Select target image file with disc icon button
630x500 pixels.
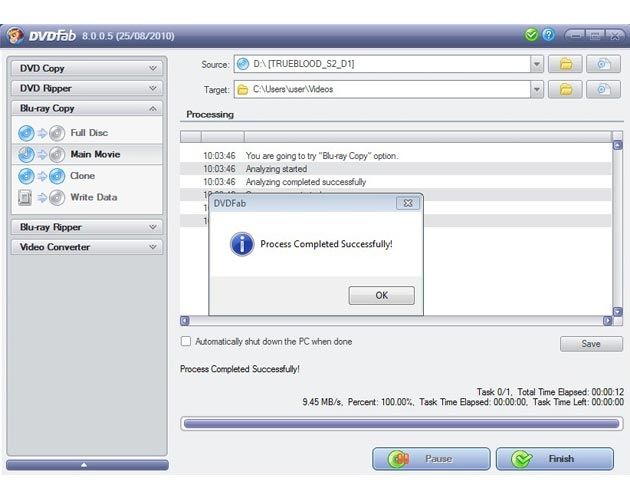pos(603,90)
